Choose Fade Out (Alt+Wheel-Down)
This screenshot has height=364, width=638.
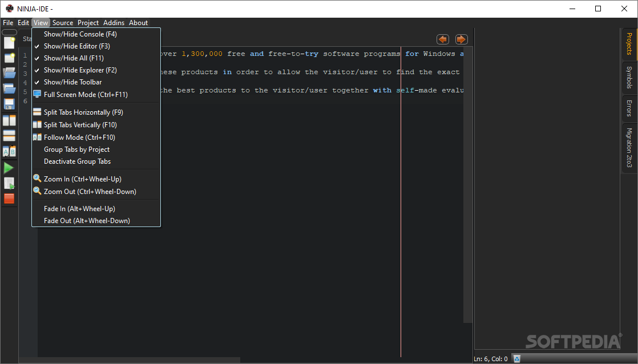click(96, 221)
